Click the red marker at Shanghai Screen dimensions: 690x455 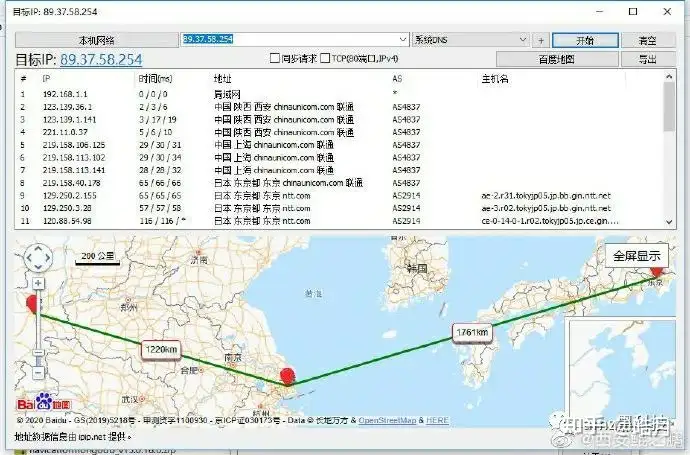pos(288,377)
